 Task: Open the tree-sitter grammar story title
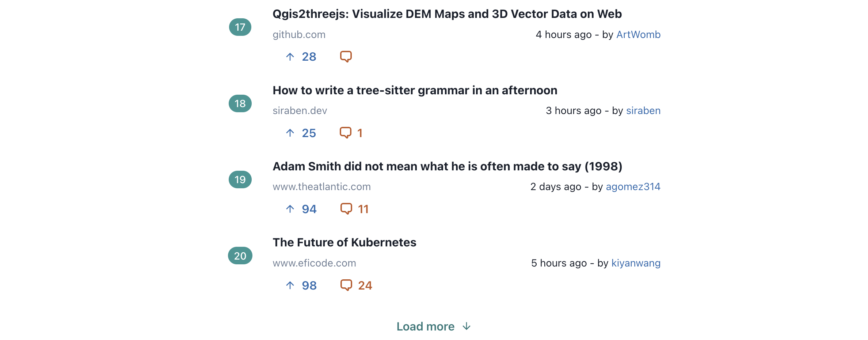415,90
